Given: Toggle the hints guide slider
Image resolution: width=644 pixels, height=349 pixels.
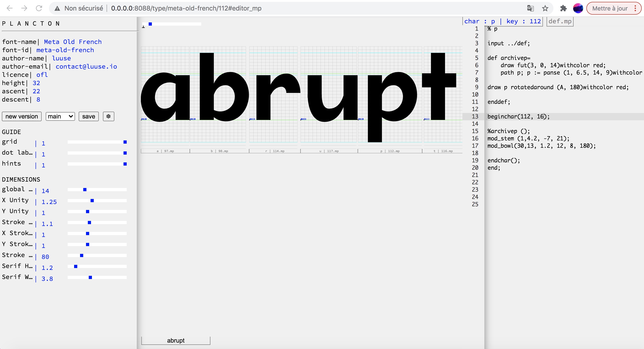Looking at the screenshot, I should 125,164.
